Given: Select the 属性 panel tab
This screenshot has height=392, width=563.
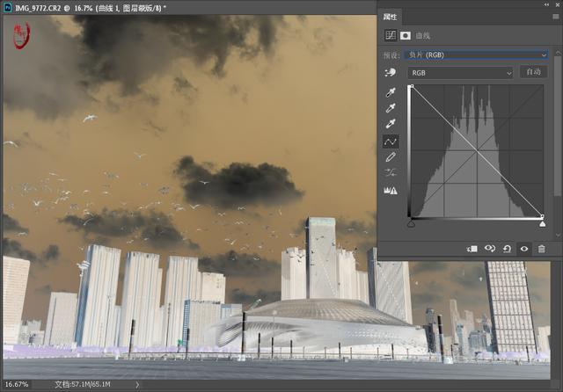Looking at the screenshot, I should point(391,17).
